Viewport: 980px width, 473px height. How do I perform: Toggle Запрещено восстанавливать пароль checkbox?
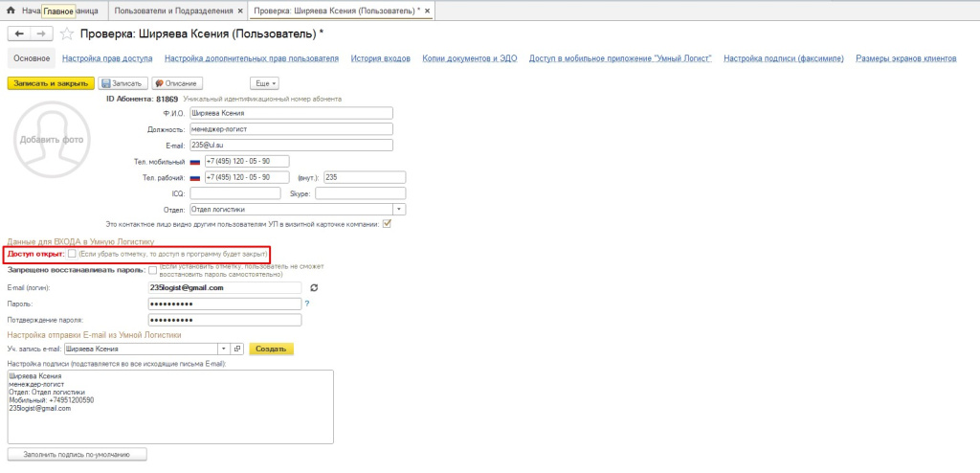[153, 270]
